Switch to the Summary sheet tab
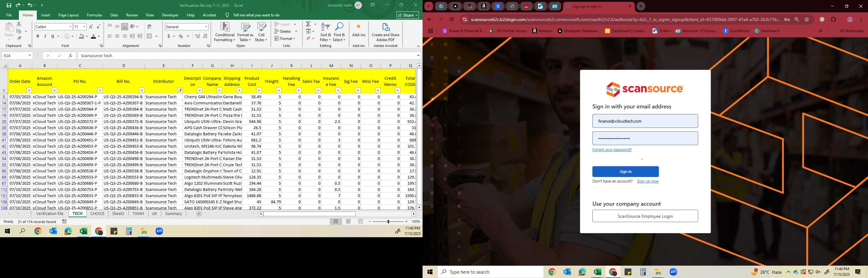 coord(174,214)
